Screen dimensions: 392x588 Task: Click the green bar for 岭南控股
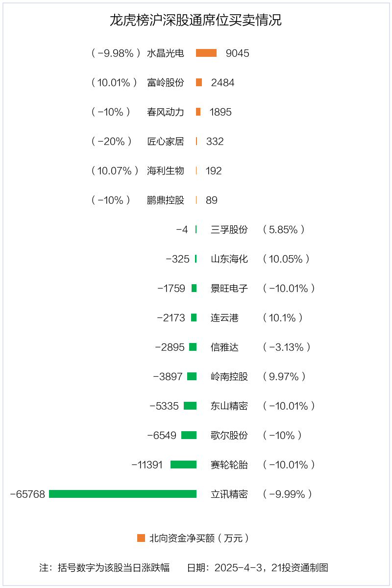[x=192, y=376]
